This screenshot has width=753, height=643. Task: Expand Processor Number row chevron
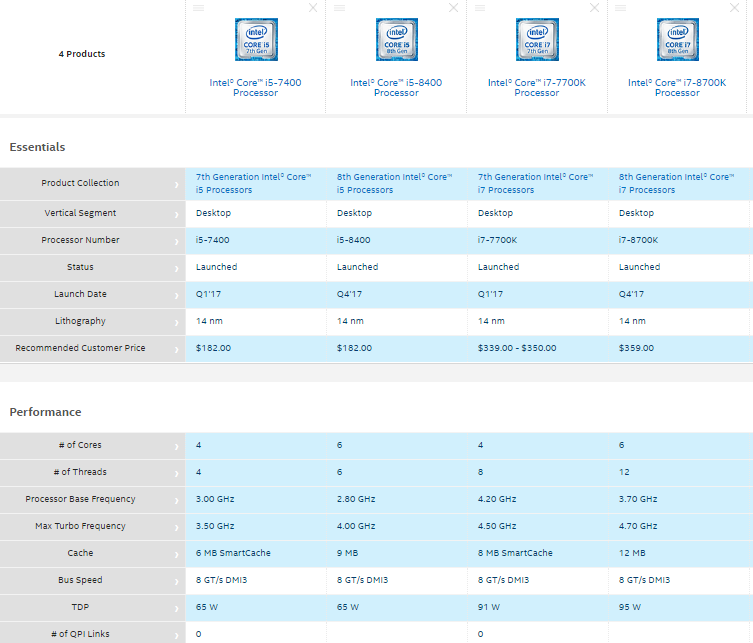pos(177,242)
